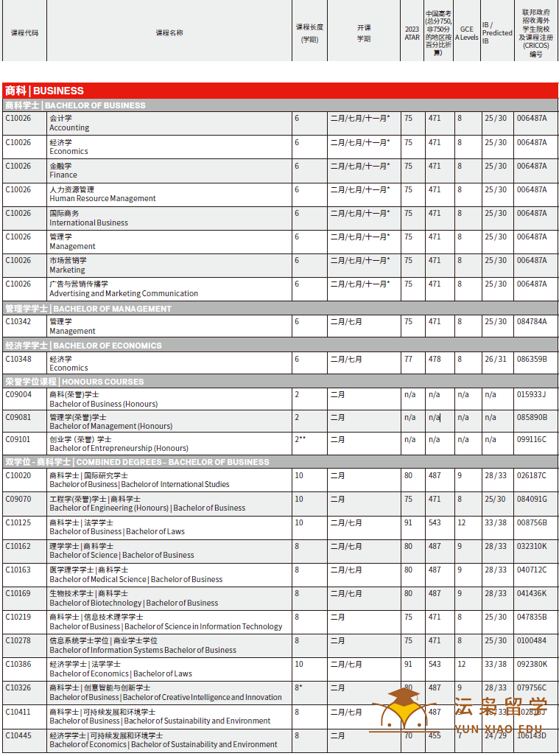Screen dimensions: 559x756
Task: Click CRICOS code 0100484
Action: click(532, 641)
